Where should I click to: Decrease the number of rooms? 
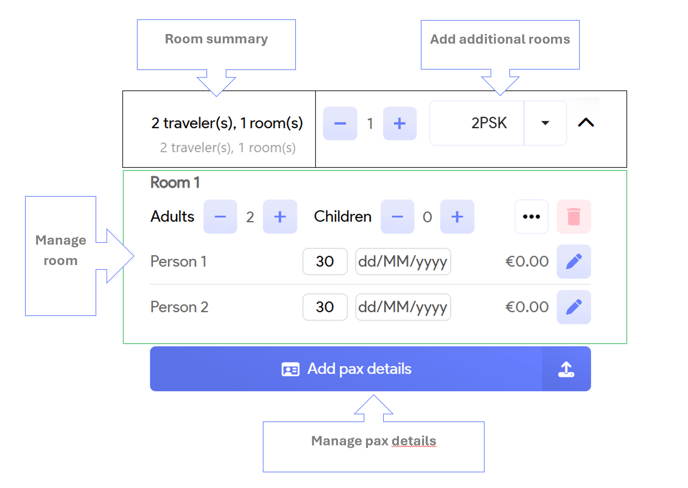tap(340, 124)
